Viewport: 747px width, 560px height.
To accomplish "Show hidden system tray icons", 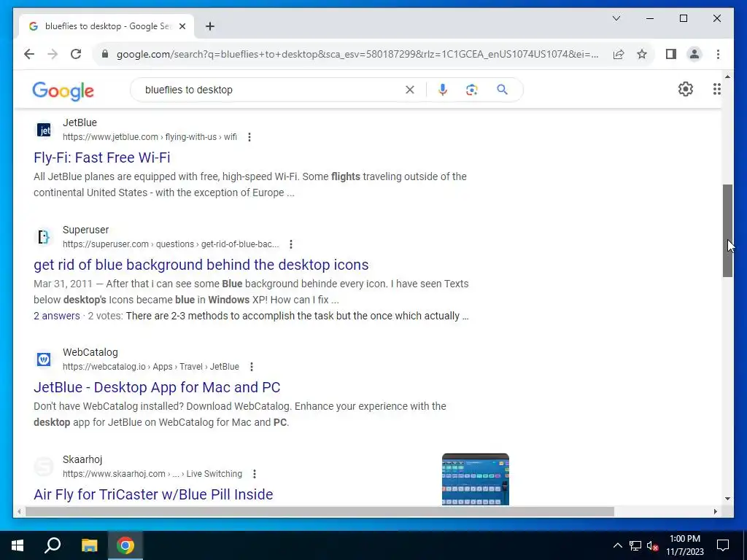I will tap(617, 545).
